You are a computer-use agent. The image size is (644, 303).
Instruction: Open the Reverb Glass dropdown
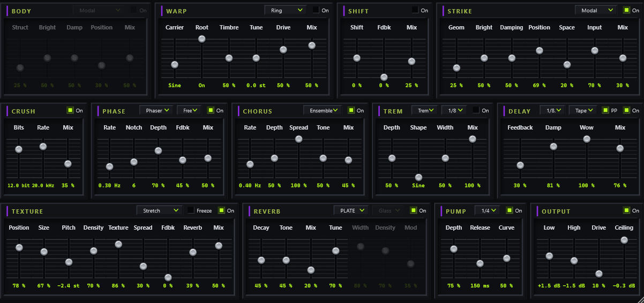click(x=389, y=210)
